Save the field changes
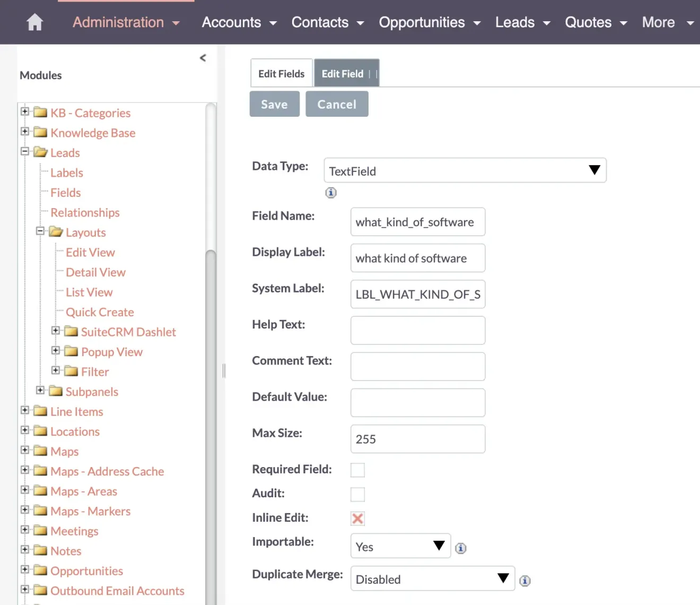This screenshot has width=700, height=605. [274, 103]
